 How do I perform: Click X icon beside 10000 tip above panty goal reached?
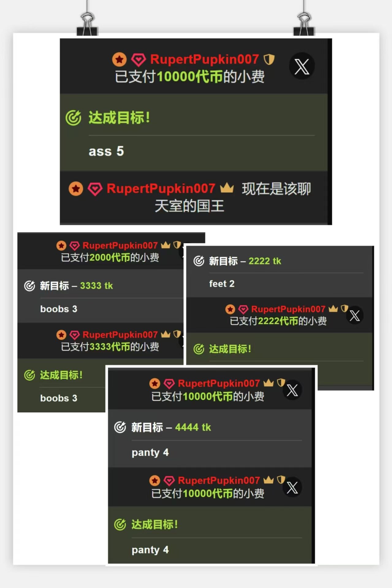coord(292,487)
